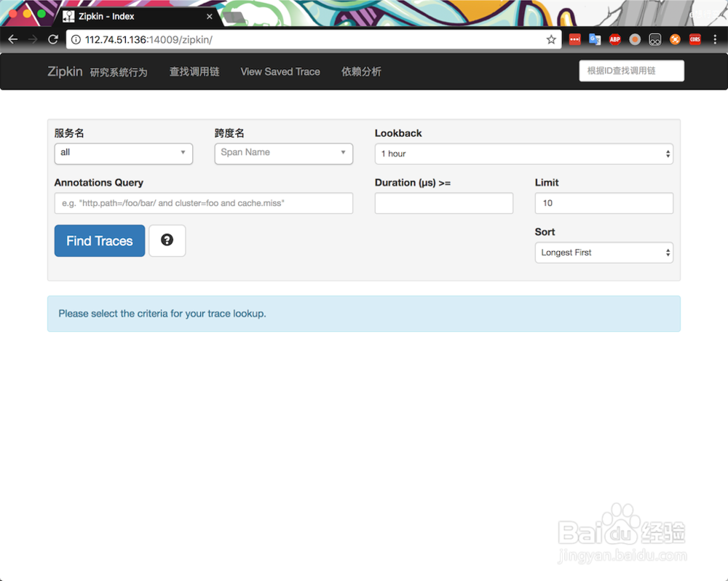
Task: Click the Limit label
Action: tap(547, 183)
